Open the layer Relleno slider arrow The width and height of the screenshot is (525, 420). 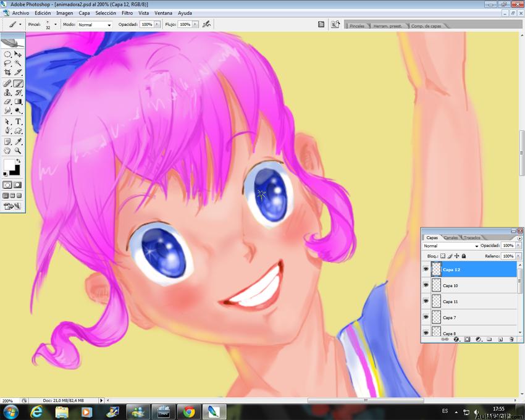tap(518, 256)
